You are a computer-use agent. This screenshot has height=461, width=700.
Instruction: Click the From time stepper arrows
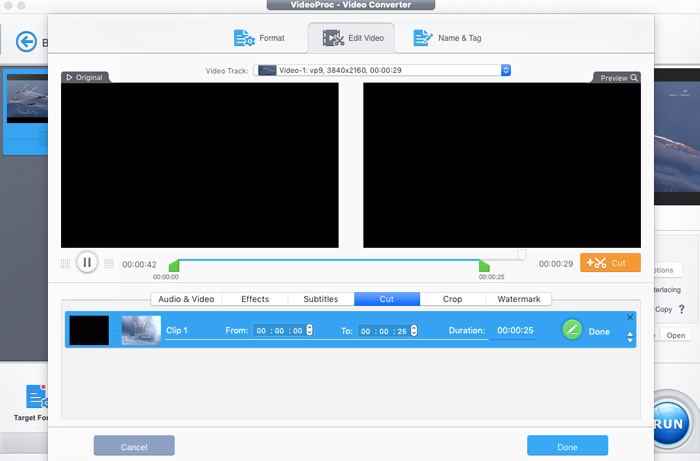[x=309, y=331]
